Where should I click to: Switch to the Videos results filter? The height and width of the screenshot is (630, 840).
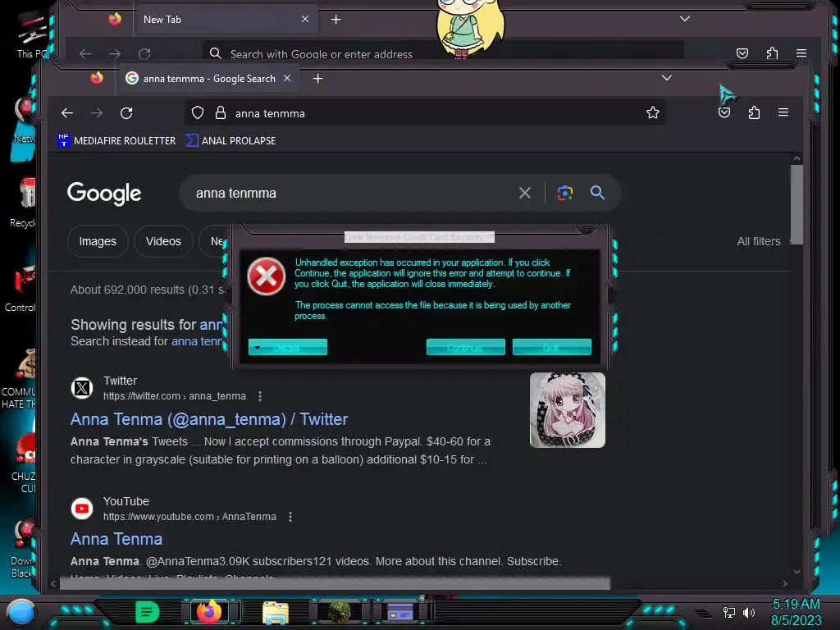tap(163, 242)
